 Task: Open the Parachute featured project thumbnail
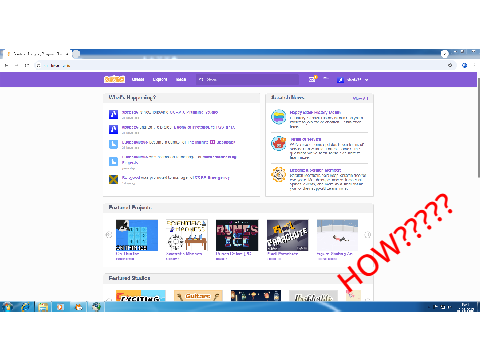pyautogui.click(x=287, y=235)
